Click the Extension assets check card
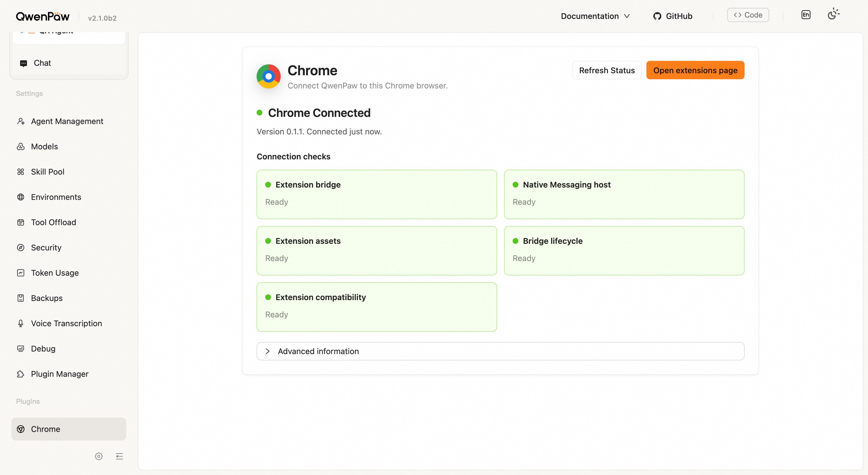 click(x=377, y=251)
